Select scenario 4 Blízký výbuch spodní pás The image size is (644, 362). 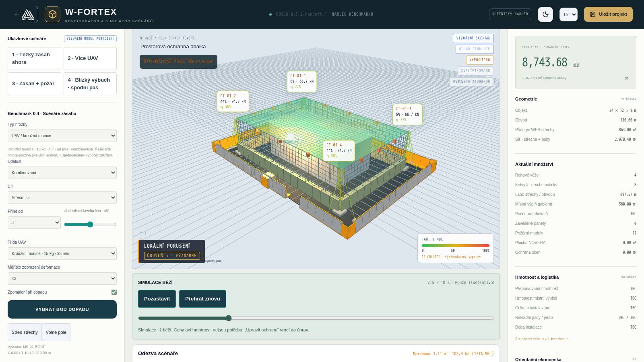tap(90, 84)
